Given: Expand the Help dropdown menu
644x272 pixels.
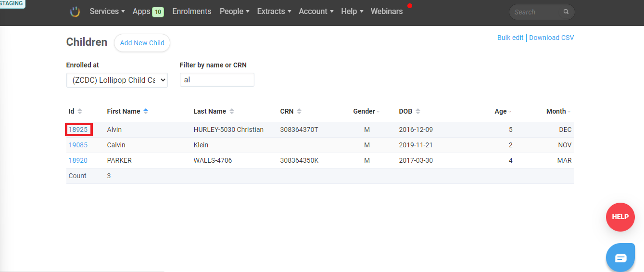Looking at the screenshot, I should (352, 11).
